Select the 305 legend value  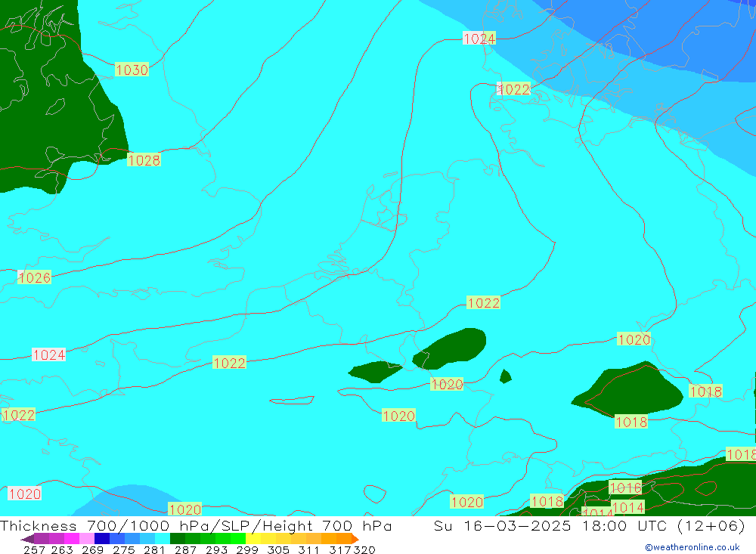(278, 549)
